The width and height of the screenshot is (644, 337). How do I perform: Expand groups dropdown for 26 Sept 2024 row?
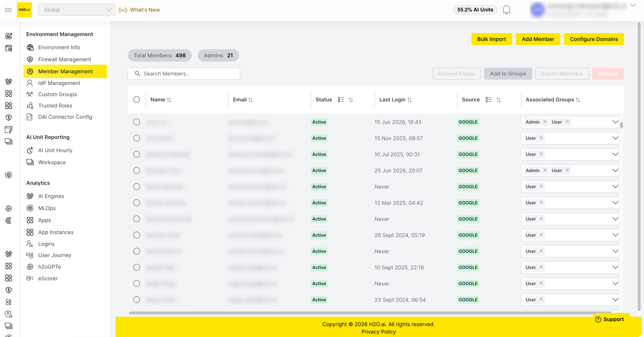coord(615,235)
